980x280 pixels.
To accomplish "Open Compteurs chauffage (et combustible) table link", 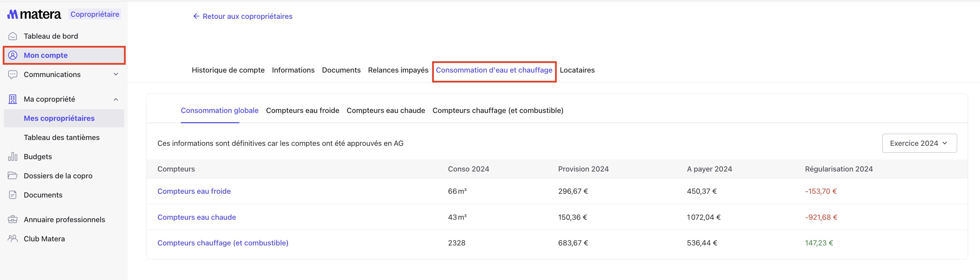I will tap(223, 243).
